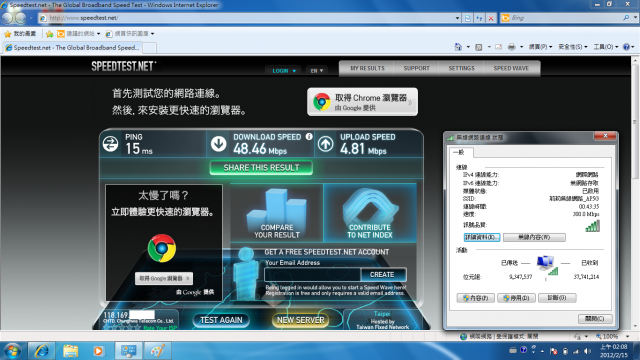Image resolution: width=640 pixels, height=360 pixels.
Task: Click the get Google browser button in left ad
Action: 164,278
